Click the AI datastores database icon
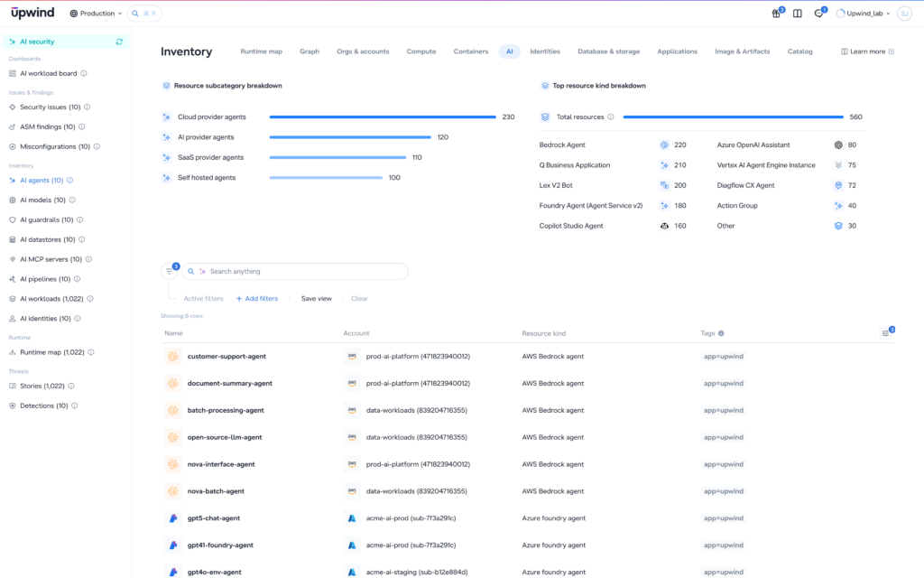This screenshot has height=578, width=924. point(13,240)
